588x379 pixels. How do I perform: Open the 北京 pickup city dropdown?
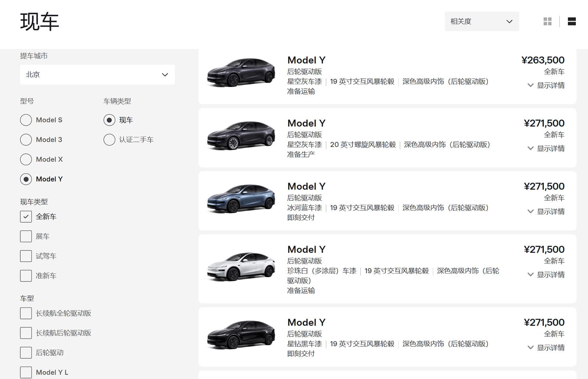pyautogui.click(x=97, y=74)
